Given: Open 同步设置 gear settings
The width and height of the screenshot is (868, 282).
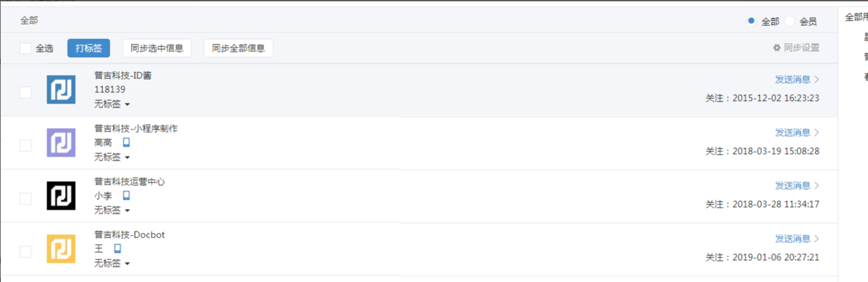Looking at the screenshot, I should coord(796,48).
